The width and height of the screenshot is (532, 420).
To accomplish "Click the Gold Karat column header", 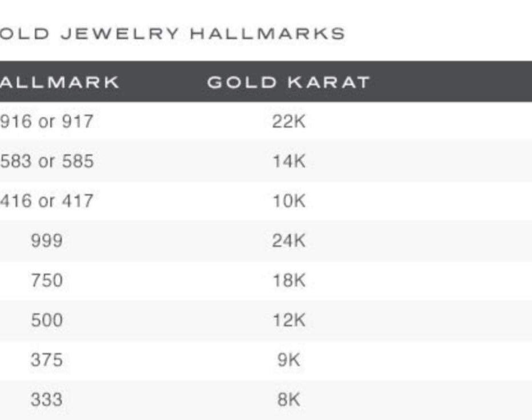I will 288,82.
